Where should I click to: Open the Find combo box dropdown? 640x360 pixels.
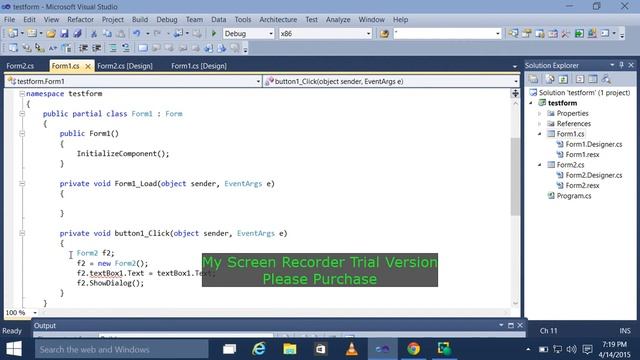tap(498, 33)
